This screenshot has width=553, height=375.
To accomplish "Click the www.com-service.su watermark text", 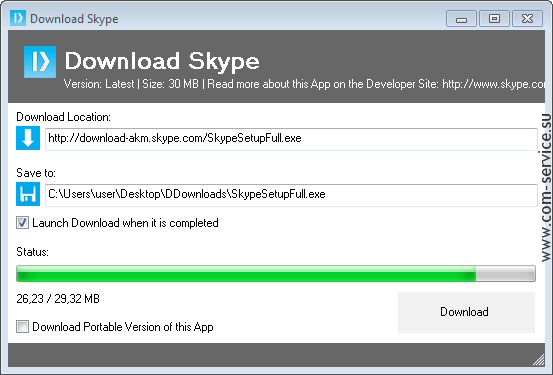I will tap(546, 187).
